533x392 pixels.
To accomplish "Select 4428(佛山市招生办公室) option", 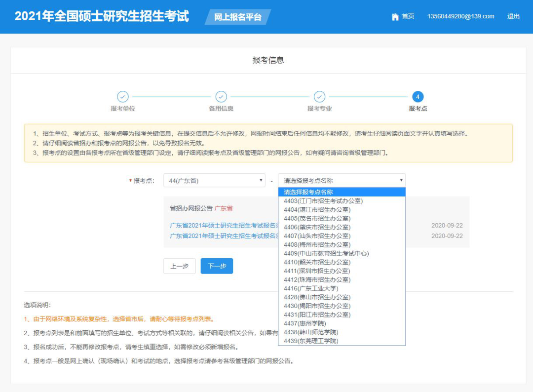I will (317, 297).
